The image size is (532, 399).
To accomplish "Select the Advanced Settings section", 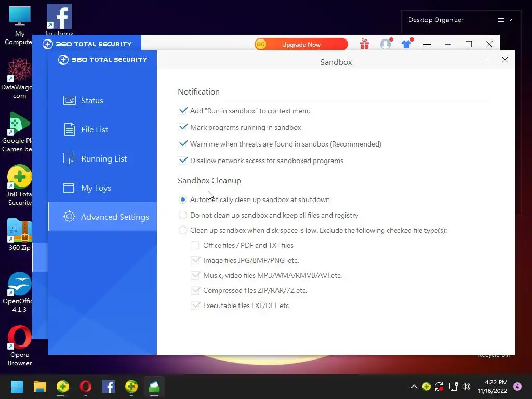I will tap(102, 217).
